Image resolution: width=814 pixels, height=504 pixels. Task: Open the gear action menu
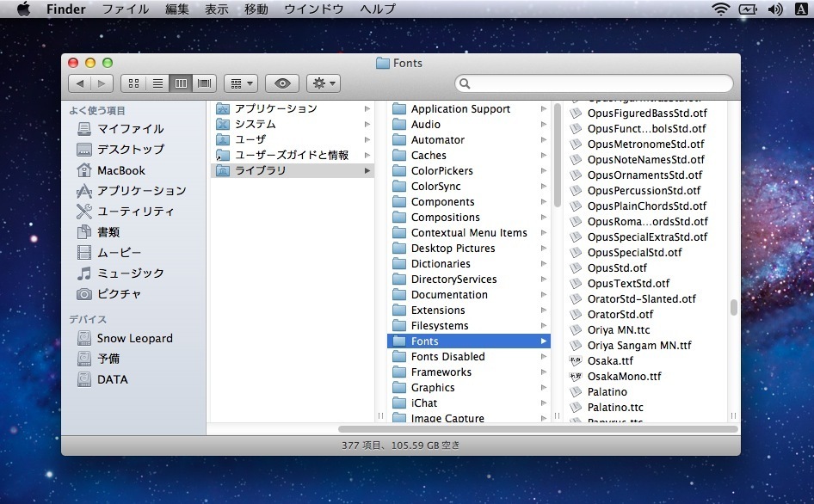[x=323, y=83]
